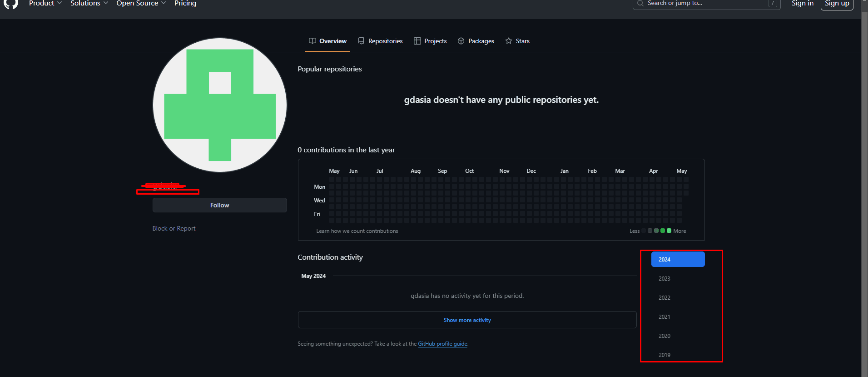
Task: Expand the Open Source menu
Action: [141, 4]
